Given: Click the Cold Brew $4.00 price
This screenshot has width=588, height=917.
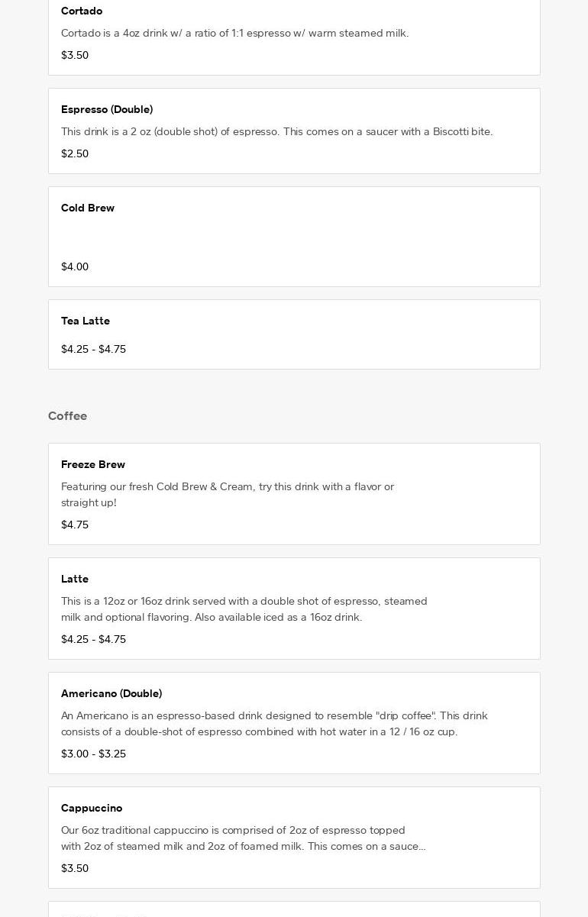Looking at the screenshot, I should click(75, 266).
